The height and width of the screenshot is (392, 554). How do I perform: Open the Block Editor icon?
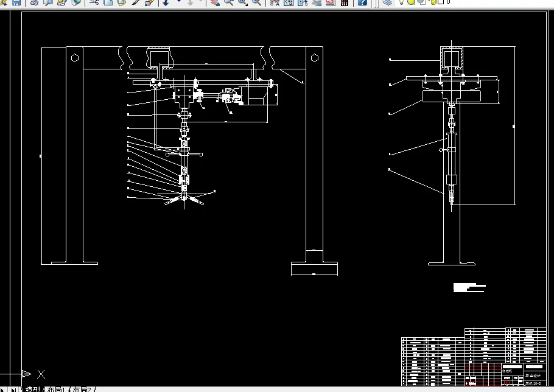coord(150,2)
